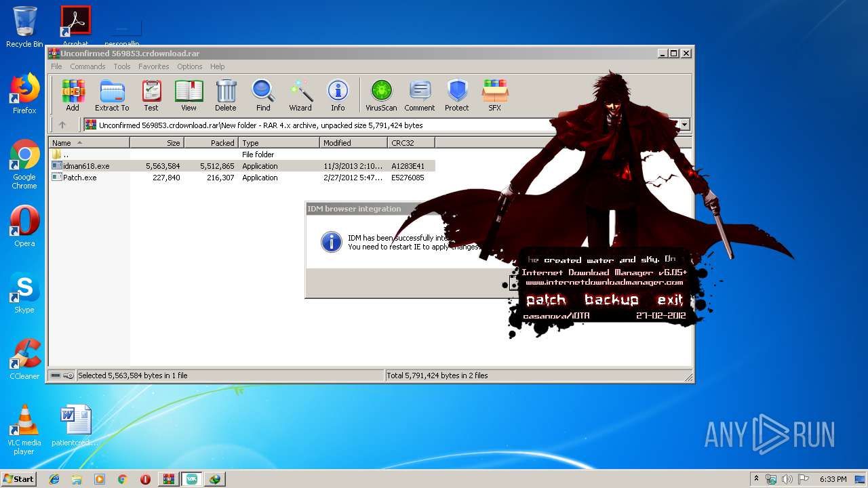The image size is (868, 488).
Task: Click the WinRAR taskbar button
Action: tap(168, 479)
